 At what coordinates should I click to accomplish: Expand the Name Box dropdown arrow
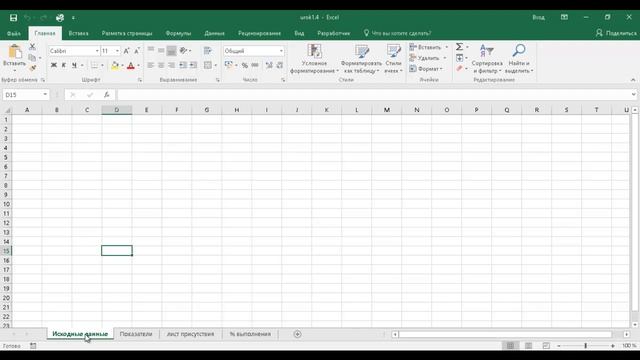[x=45, y=95]
